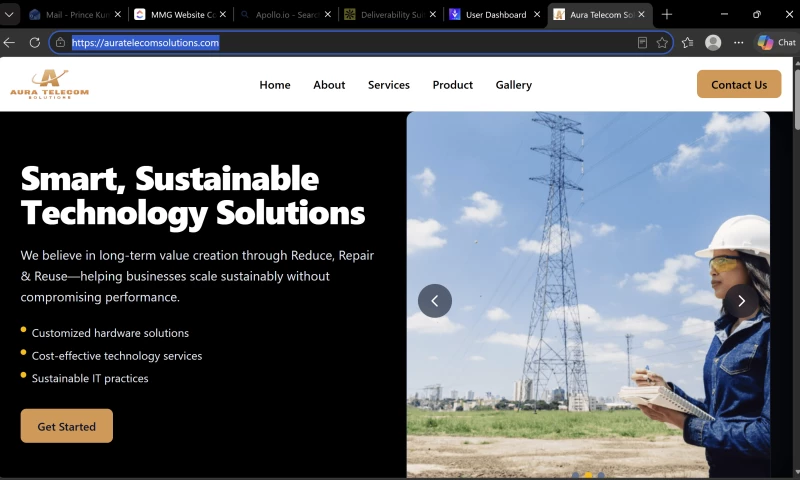
Task: Open the browser profile avatar
Action: point(713,42)
